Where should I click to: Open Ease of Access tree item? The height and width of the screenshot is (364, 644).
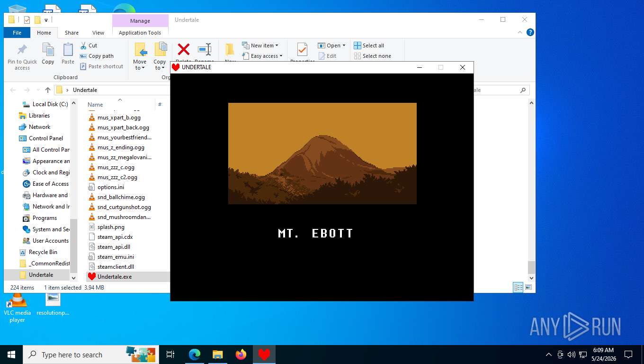46,184
